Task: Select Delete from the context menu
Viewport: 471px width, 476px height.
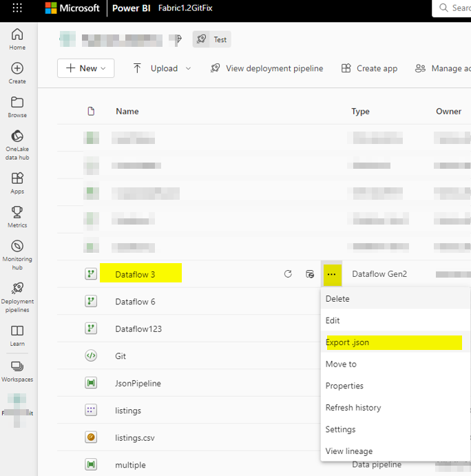Action: [395, 299]
